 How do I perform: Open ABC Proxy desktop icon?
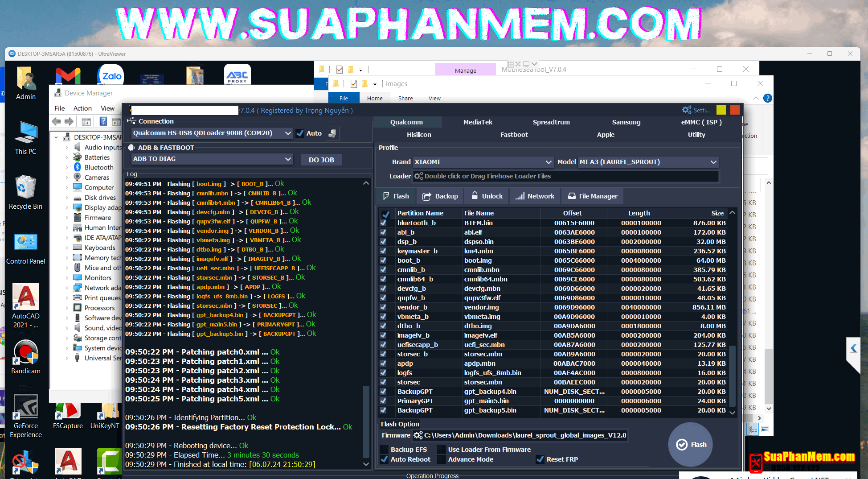pos(237,75)
